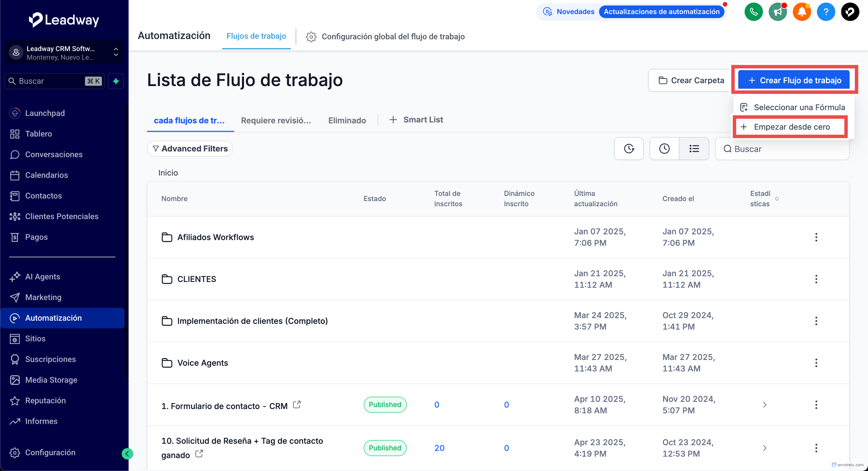Open external link for Formulario de contacto
Screen dimensions: 868x471
297,404
